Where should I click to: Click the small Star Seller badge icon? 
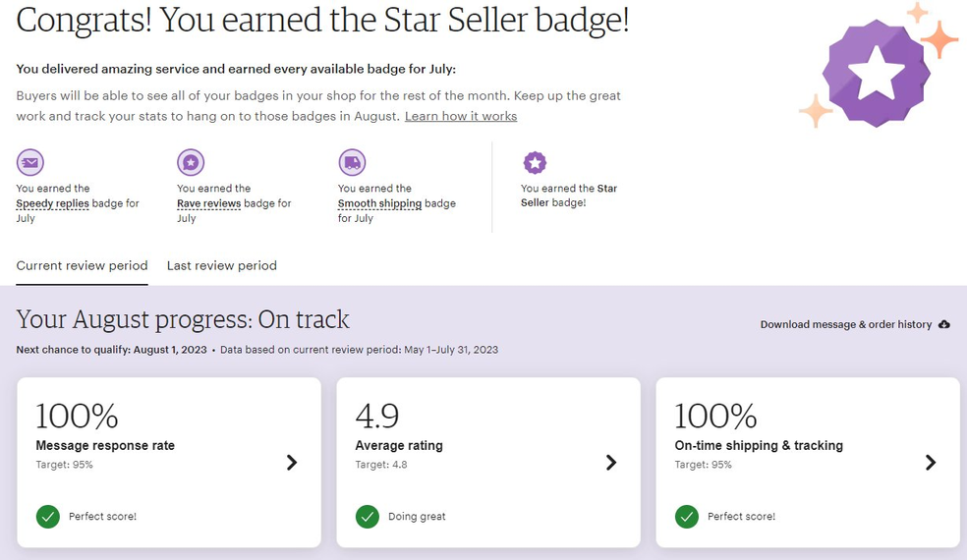click(535, 163)
